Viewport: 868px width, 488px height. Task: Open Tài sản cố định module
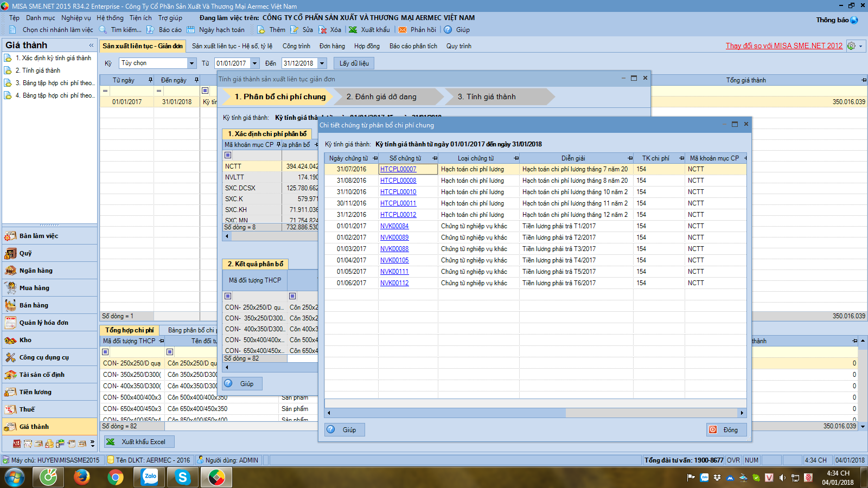coord(49,375)
